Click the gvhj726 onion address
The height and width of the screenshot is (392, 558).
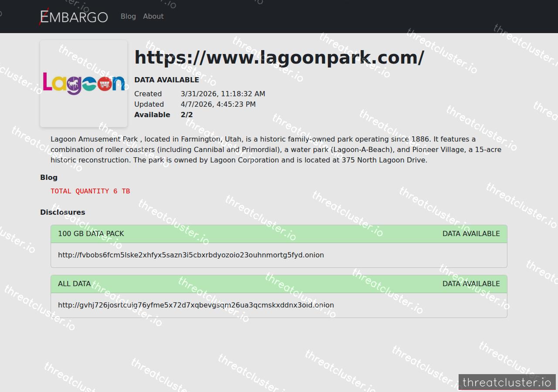coord(196,305)
